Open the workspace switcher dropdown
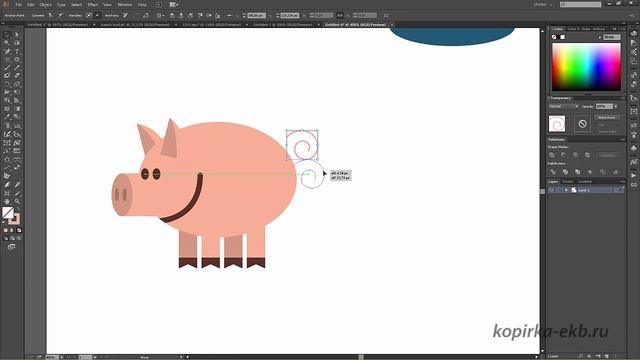The image size is (640, 360). coord(543,4)
